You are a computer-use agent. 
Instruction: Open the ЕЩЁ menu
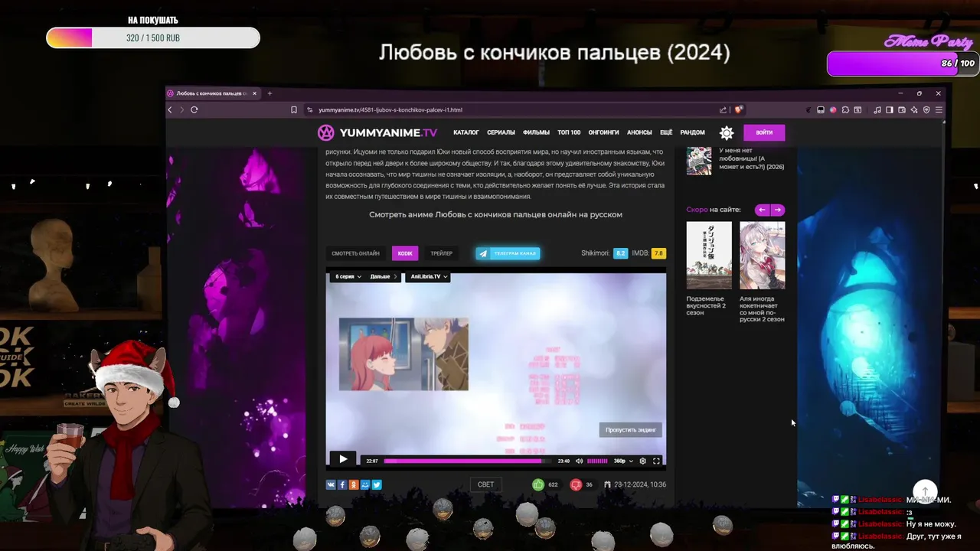click(x=666, y=132)
